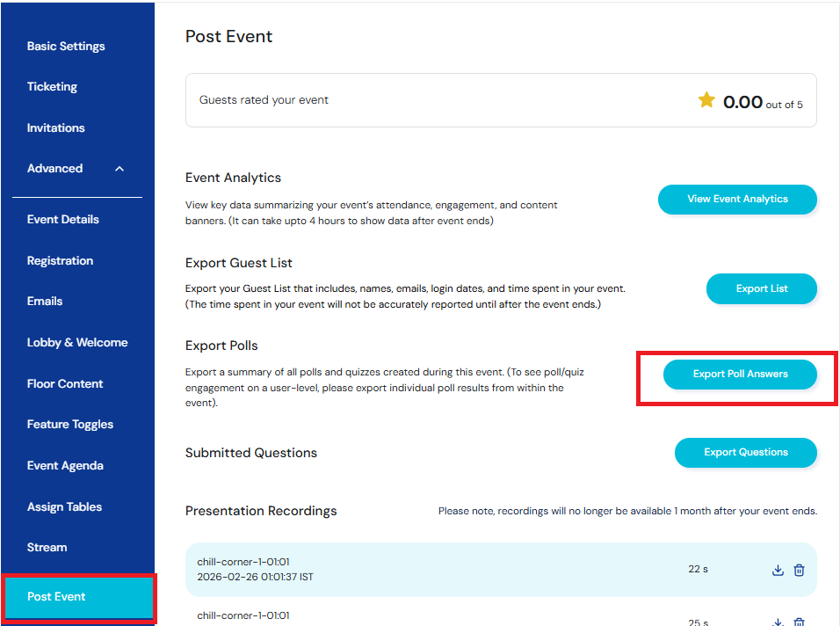Open the Invitations page
The height and width of the screenshot is (626, 840).
(x=55, y=127)
